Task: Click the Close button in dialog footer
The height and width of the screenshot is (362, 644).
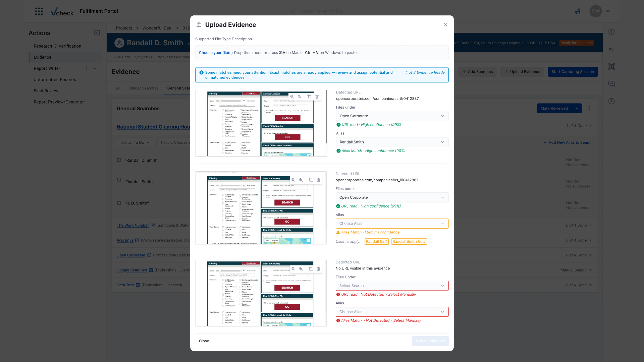Action: coord(204,341)
